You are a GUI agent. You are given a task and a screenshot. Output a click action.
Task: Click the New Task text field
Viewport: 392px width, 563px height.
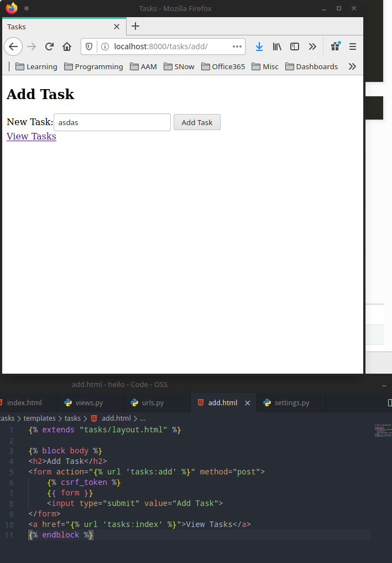tap(112, 122)
